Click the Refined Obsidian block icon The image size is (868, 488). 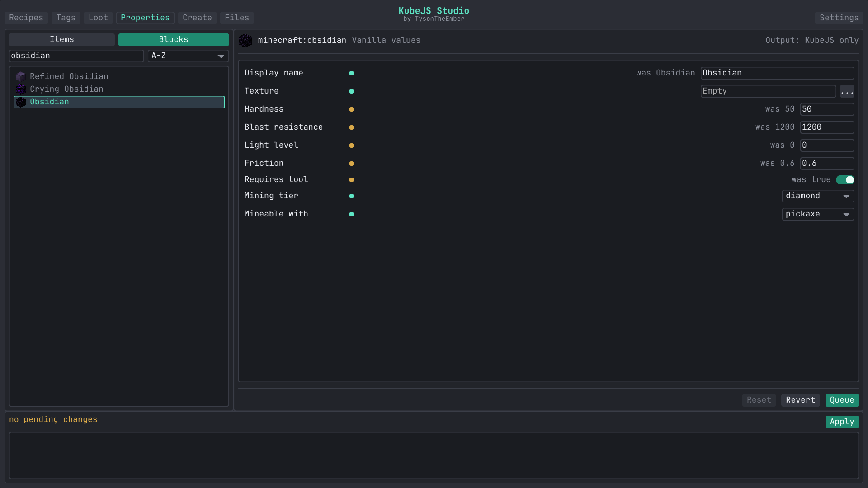pyautogui.click(x=21, y=76)
